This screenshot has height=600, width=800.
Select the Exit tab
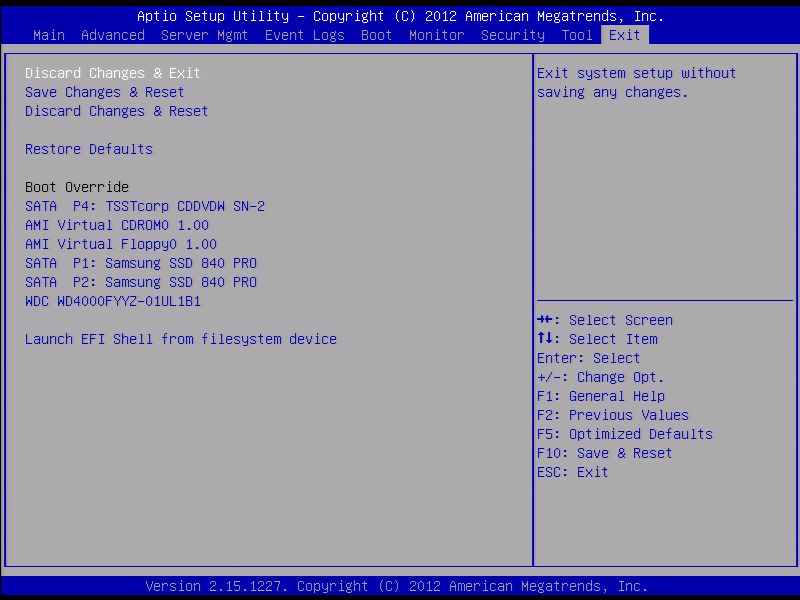click(x=625, y=35)
